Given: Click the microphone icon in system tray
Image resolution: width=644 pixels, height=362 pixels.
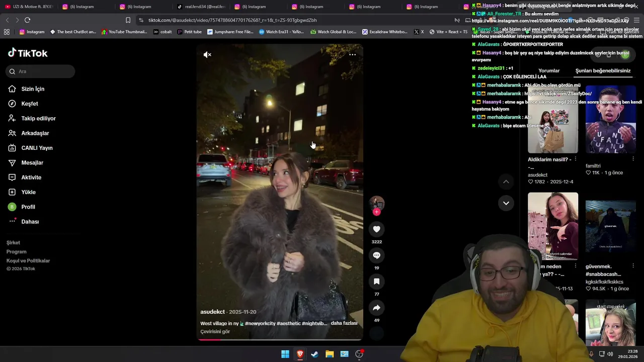Looking at the screenshot, I should point(591,354).
